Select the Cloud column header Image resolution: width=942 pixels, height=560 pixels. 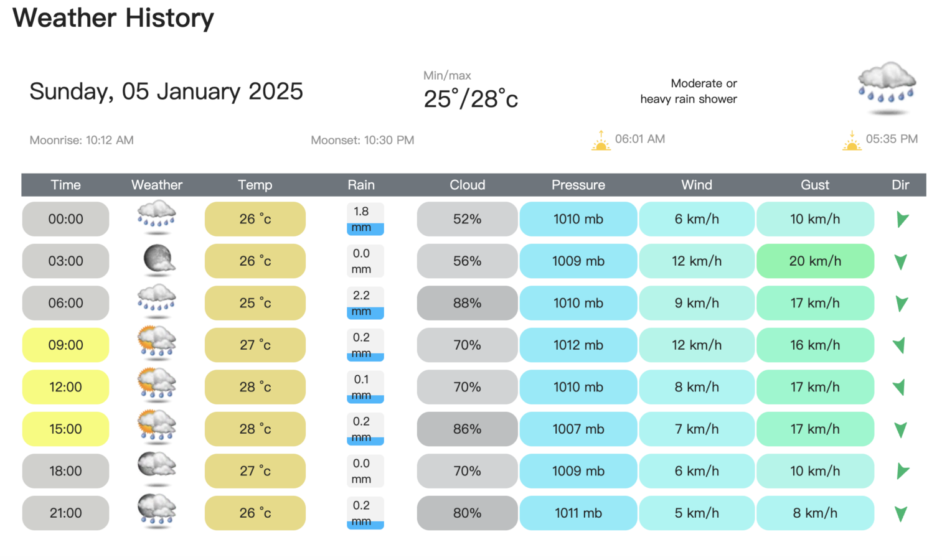[x=467, y=185]
